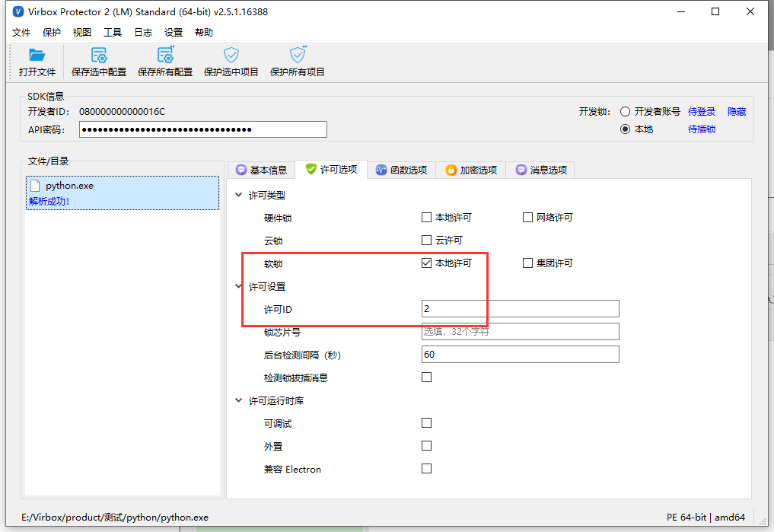Enable 硬件锁 本地许可 checkbox
This screenshot has height=532, width=774.
point(426,217)
